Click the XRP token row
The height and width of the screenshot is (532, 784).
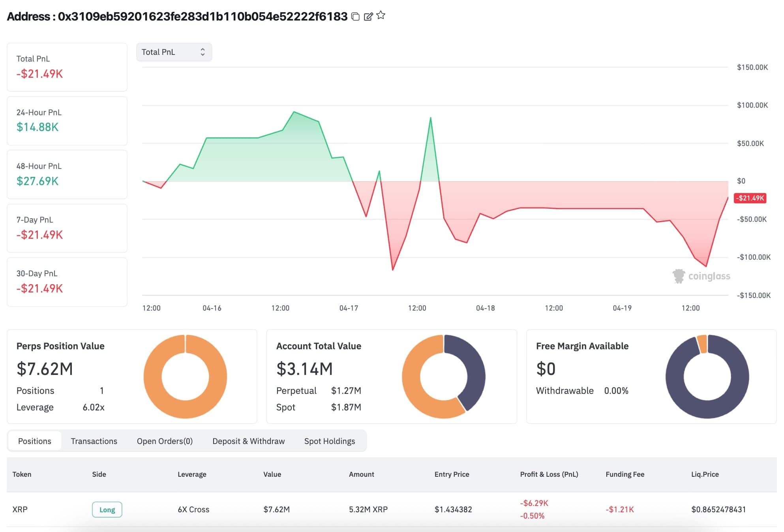point(20,510)
